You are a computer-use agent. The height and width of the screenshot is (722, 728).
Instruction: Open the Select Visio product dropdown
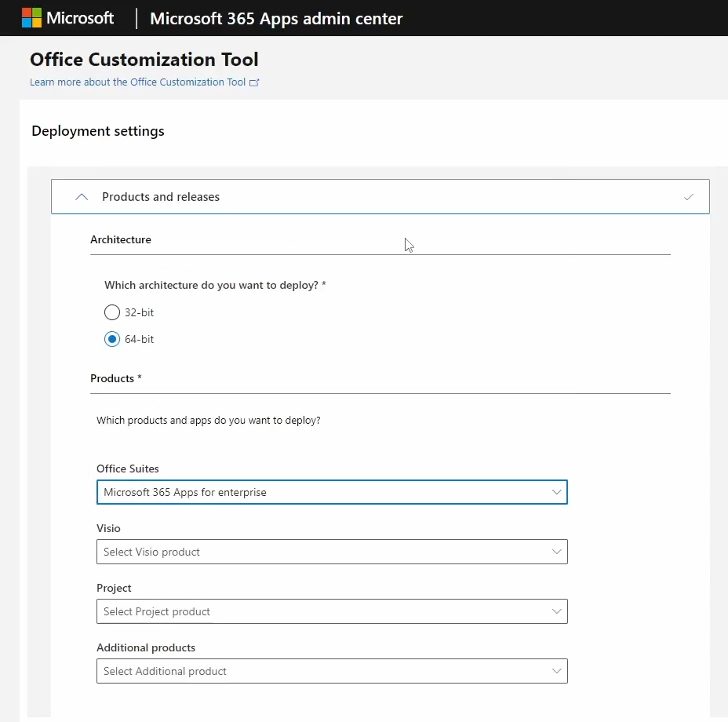point(314,552)
